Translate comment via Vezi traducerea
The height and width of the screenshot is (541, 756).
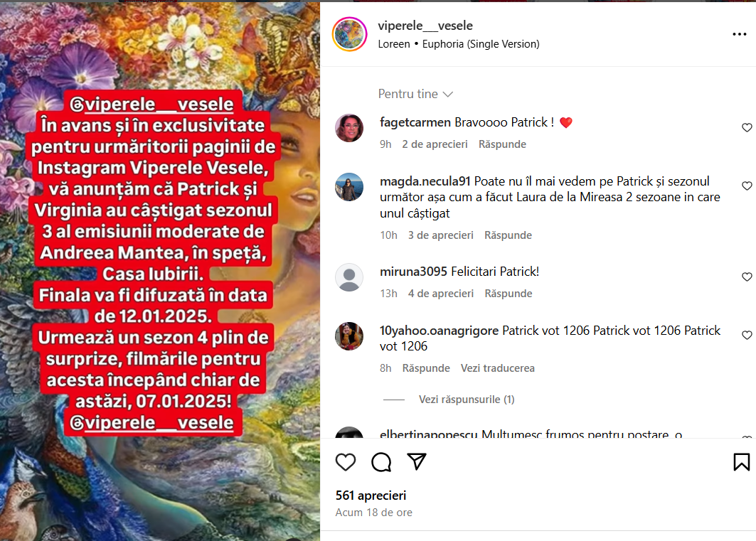[x=498, y=368]
